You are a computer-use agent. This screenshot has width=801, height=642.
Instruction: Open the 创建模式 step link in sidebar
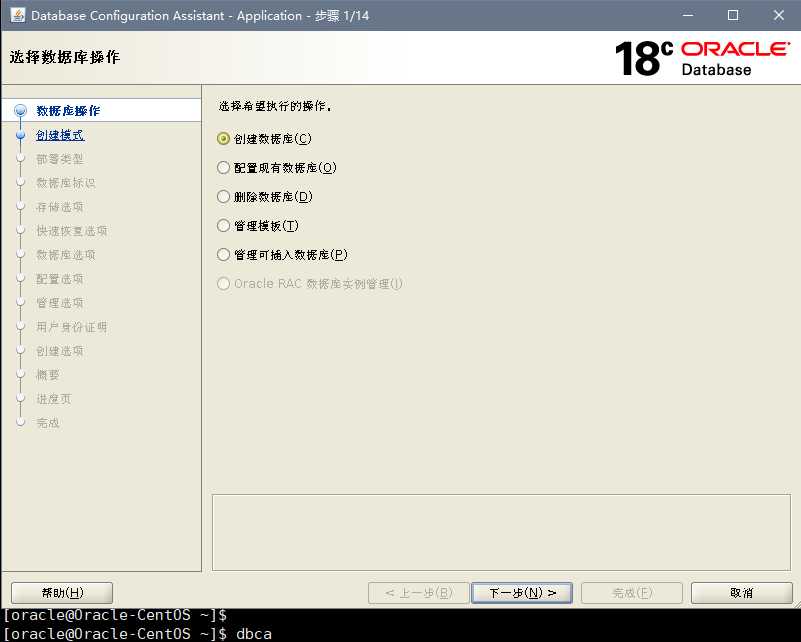coord(60,135)
